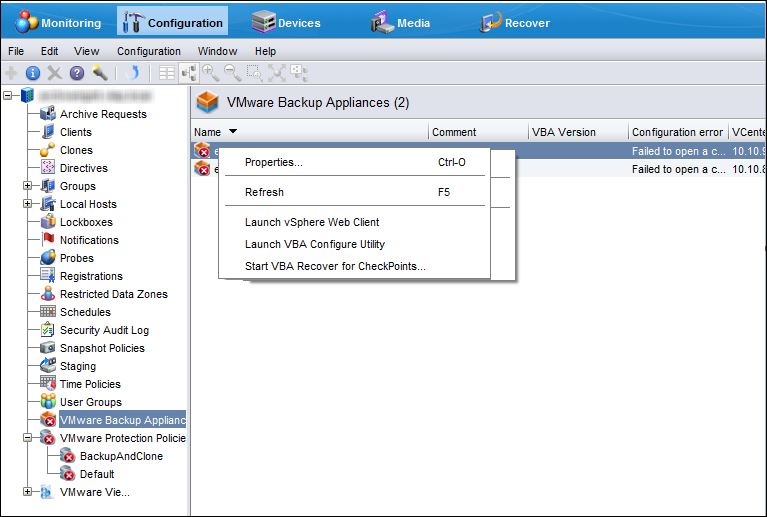Switch to diagram view toolbar icon

[189, 73]
